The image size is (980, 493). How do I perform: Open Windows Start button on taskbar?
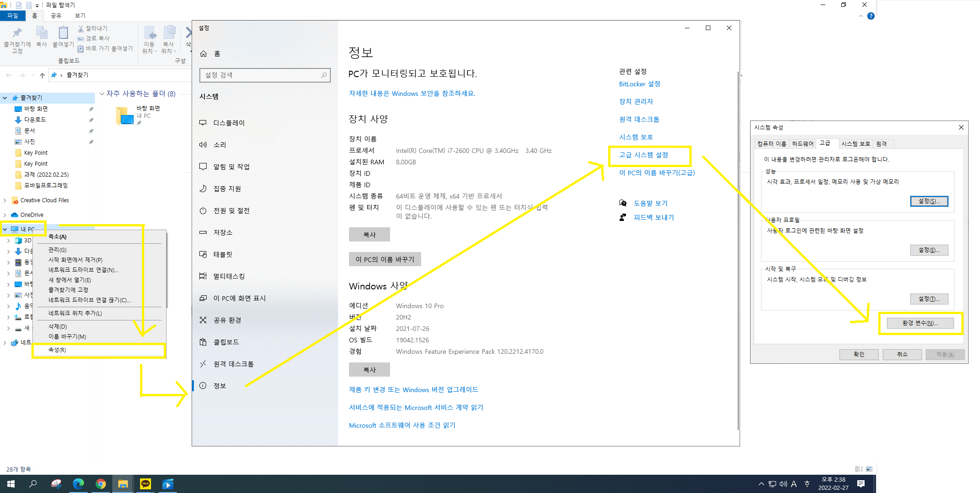coord(11,484)
